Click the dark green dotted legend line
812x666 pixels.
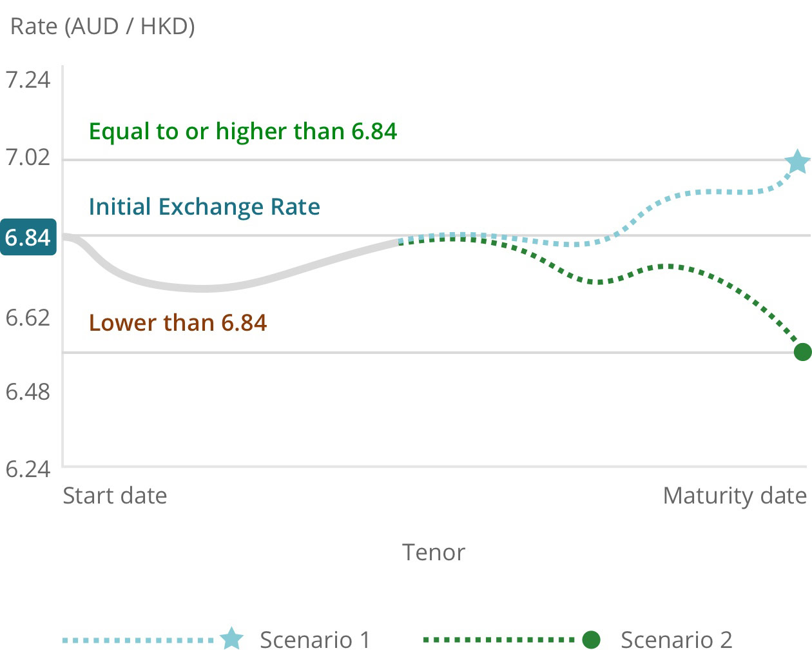pos(498,640)
